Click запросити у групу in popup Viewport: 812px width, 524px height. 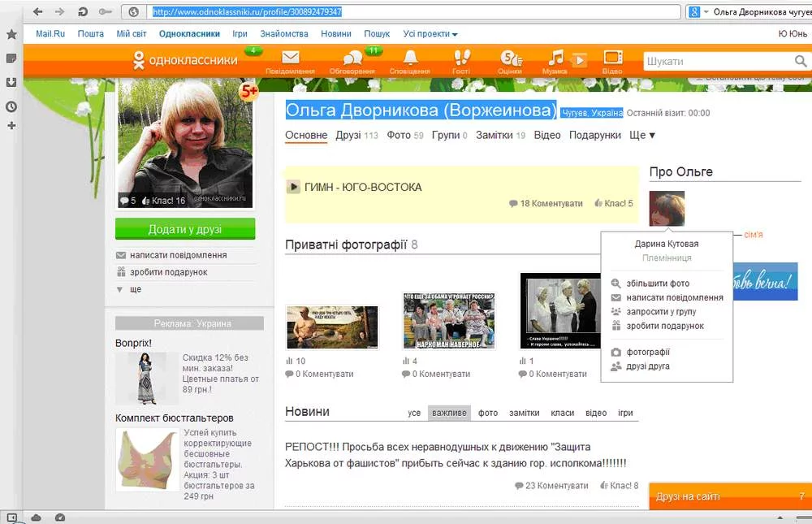pyautogui.click(x=661, y=311)
